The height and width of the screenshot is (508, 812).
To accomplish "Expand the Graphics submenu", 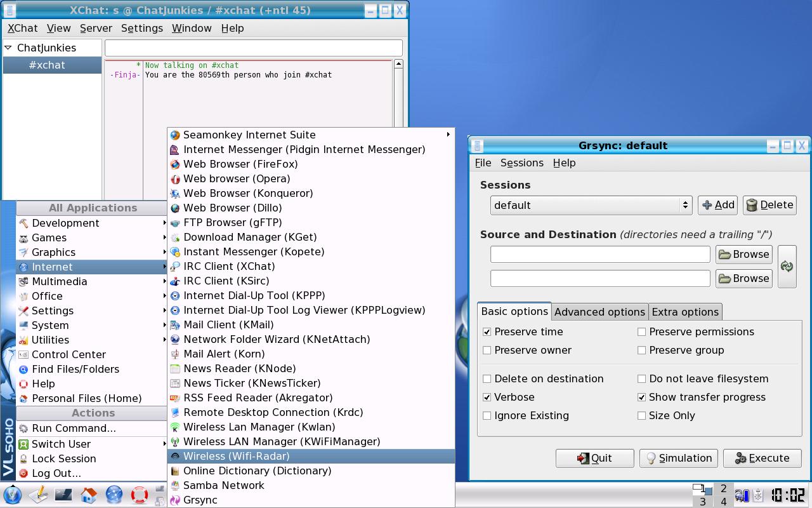I will pos(91,252).
